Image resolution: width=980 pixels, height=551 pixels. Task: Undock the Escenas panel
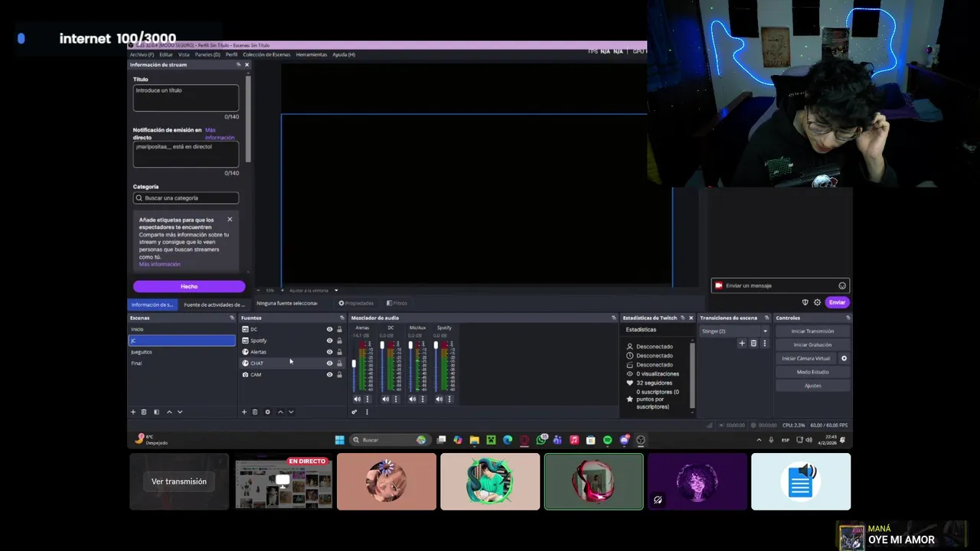click(x=232, y=318)
